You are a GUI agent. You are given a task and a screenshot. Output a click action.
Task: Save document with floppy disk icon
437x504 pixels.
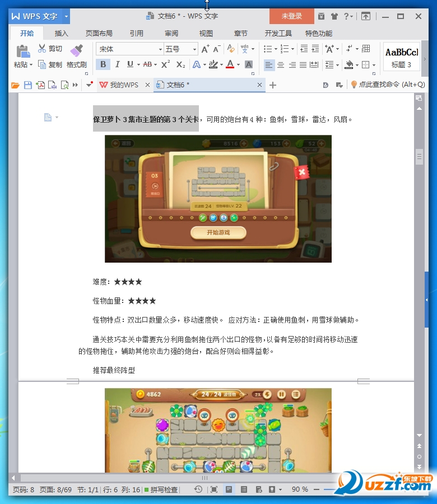28,85
